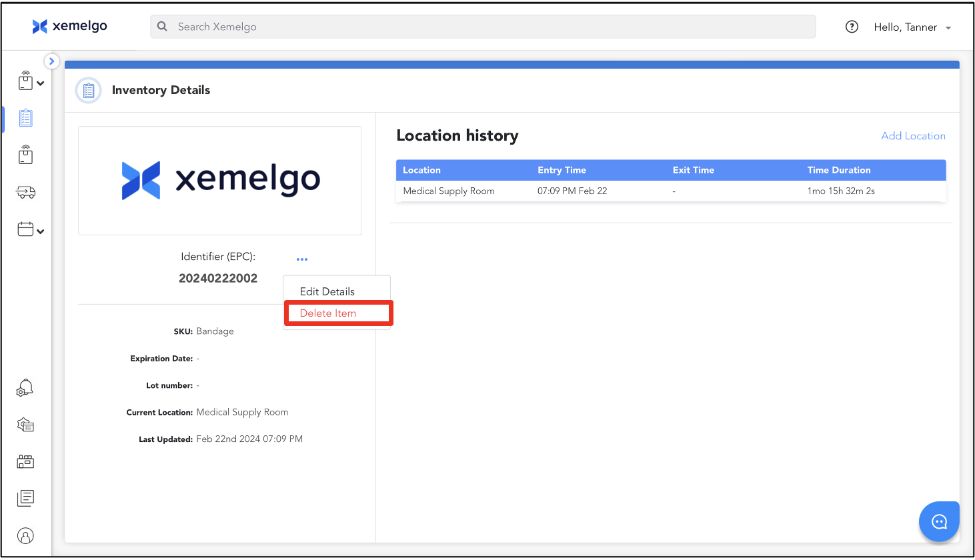Toggle the three-dot options menu

pyautogui.click(x=302, y=259)
